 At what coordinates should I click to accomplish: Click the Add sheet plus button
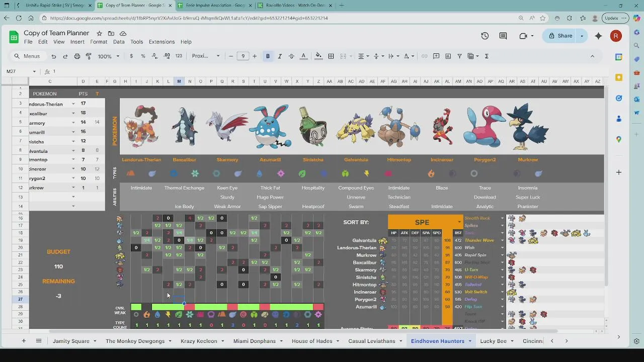point(23,341)
